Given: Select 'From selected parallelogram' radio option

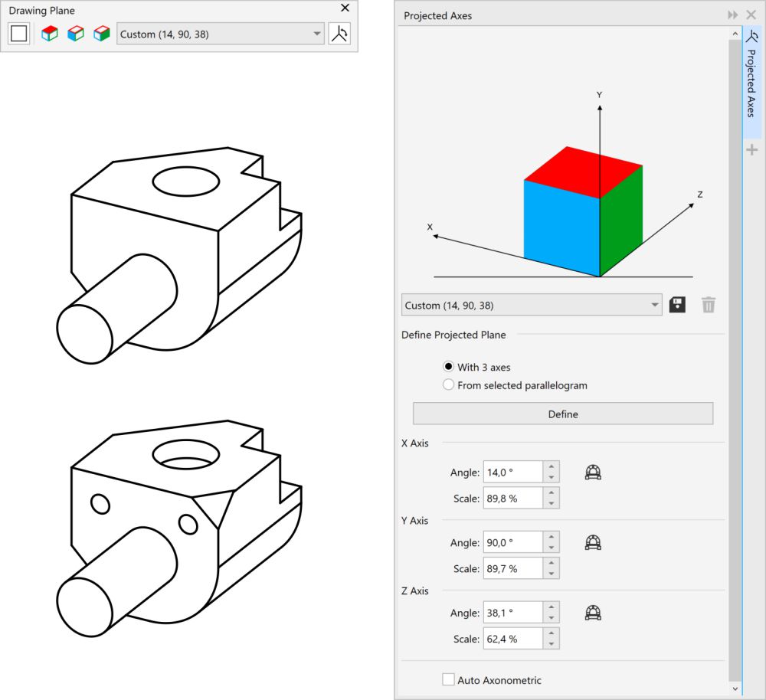Looking at the screenshot, I should tap(448, 385).
